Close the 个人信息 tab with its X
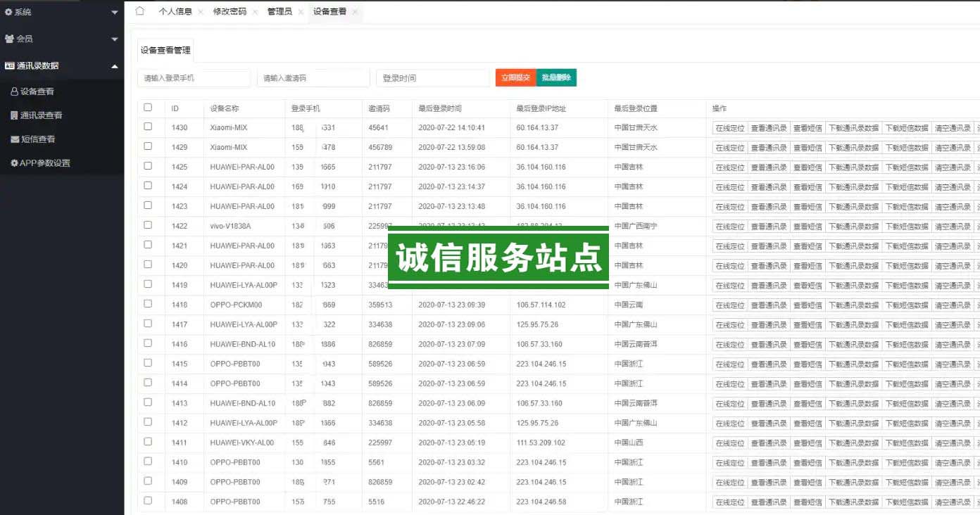 coord(201,12)
